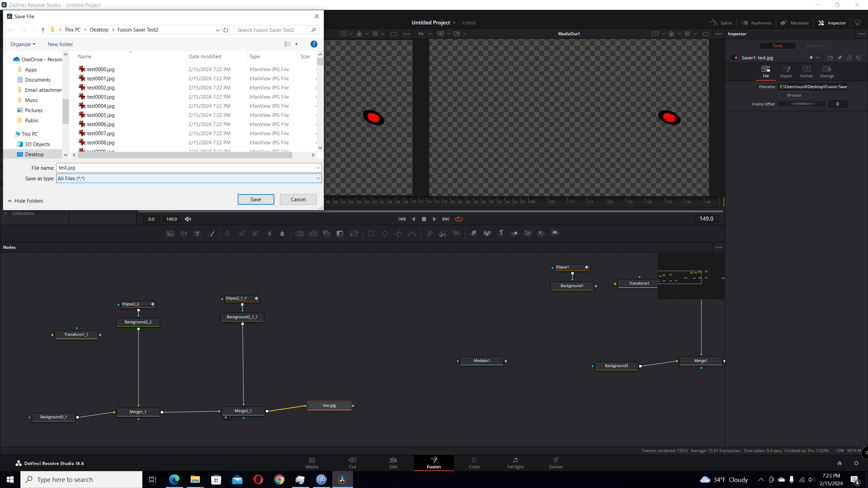
Task: Open the File name history dropdown
Action: 318,168
